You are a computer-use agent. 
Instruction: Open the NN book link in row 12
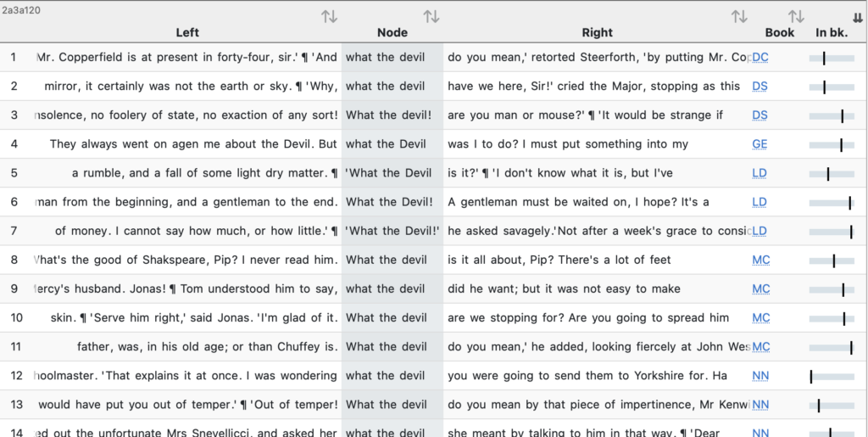(x=760, y=375)
